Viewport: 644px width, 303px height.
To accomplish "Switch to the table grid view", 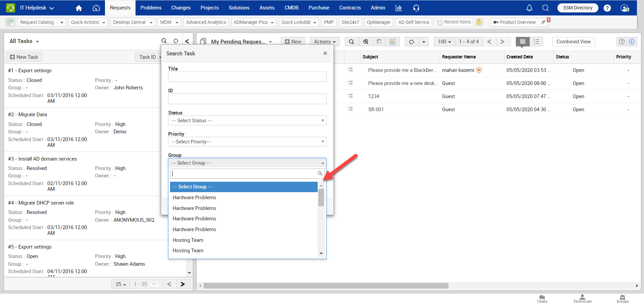I will [x=522, y=42].
